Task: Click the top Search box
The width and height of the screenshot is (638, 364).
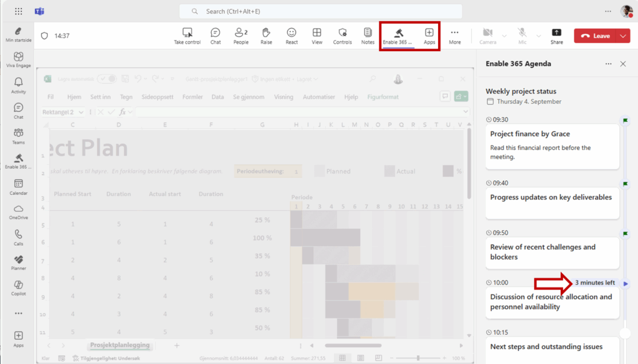Action: point(320,11)
